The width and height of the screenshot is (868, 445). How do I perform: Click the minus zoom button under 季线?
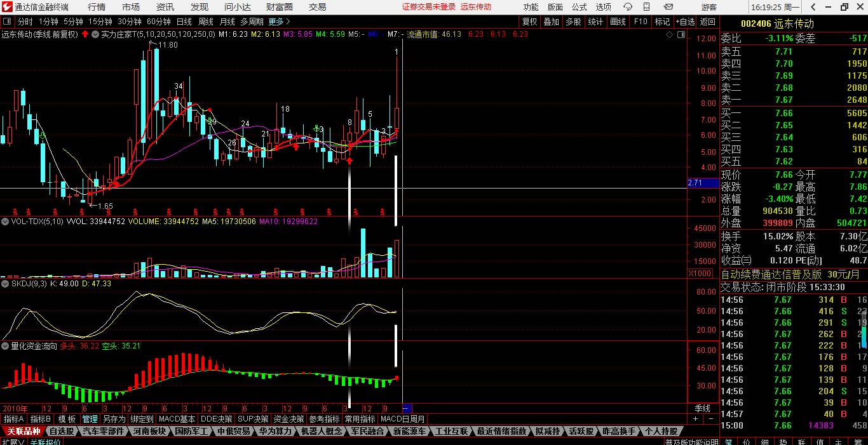[x=710, y=419]
